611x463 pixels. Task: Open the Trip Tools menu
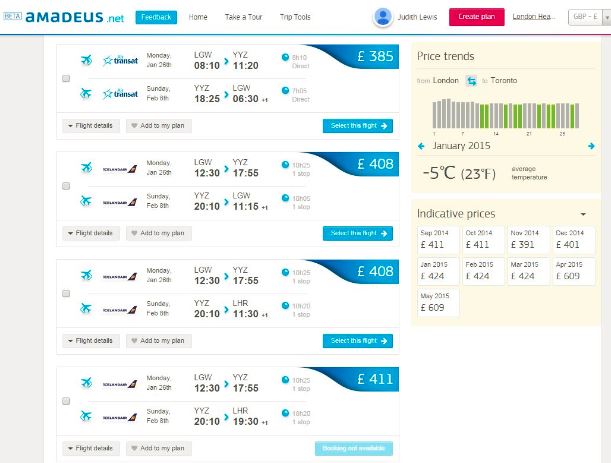pyautogui.click(x=295, y=17)
